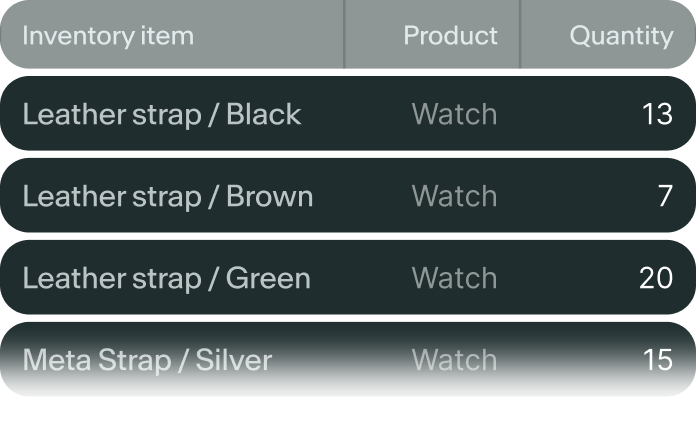Select the Leather strap / Black item name
Screen dimensions: 696x424
click(x=161, y=115)
